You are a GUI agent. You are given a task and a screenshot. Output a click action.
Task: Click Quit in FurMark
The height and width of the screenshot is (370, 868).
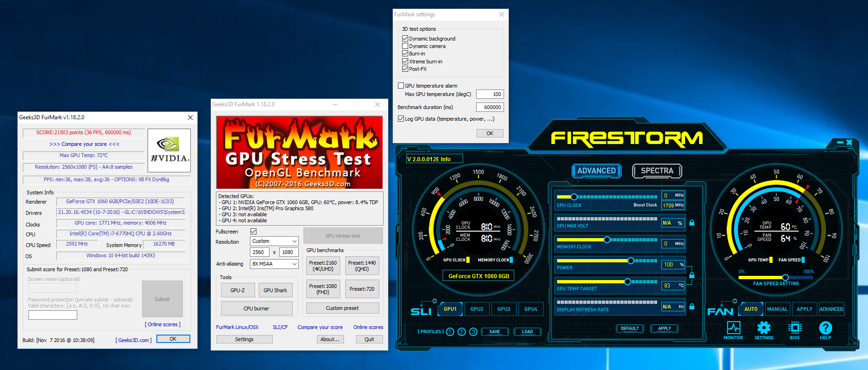point(370,339)
